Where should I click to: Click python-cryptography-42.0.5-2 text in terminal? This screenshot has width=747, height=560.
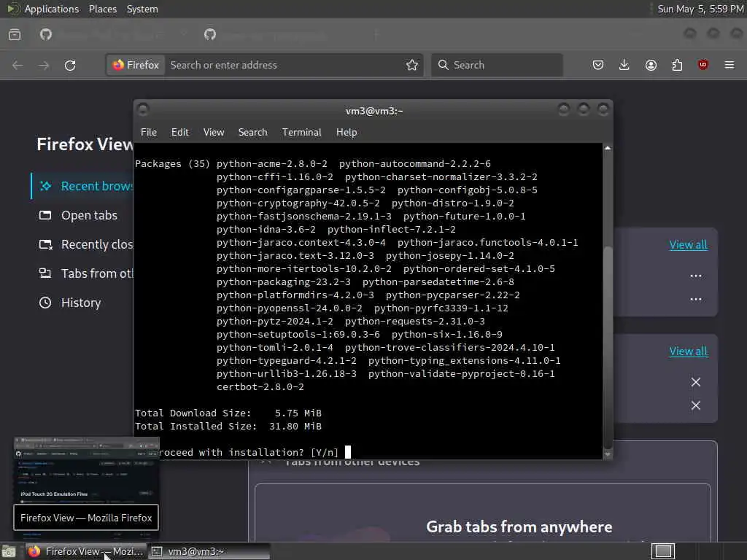(298, 203)
